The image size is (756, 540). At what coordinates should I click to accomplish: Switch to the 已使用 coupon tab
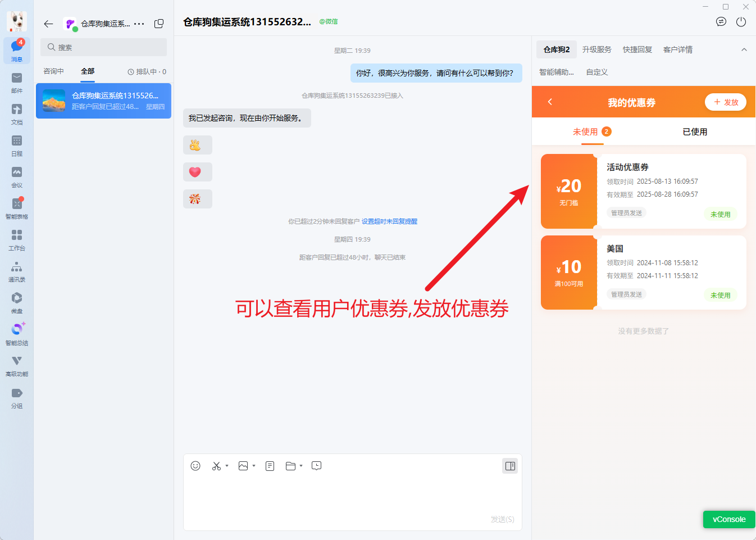coord(695,131)
